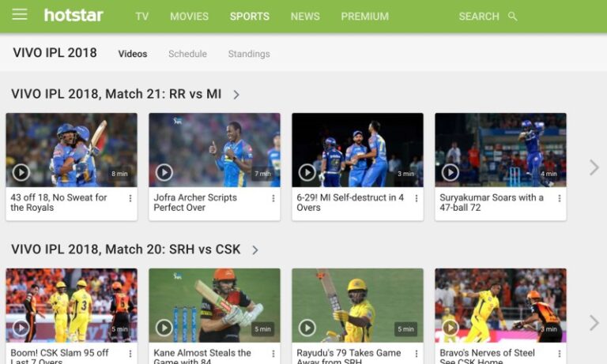607x364 pixels.
Task: Open more options for Kane Almost Steals card
Action: point(273,354)
